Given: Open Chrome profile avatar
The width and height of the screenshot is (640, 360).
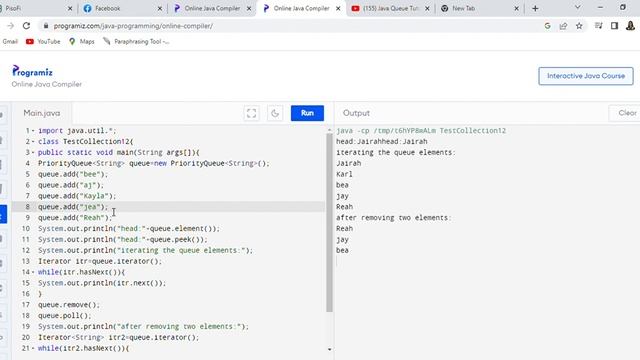Looking at the screenshot, I should tap(630, 26).
